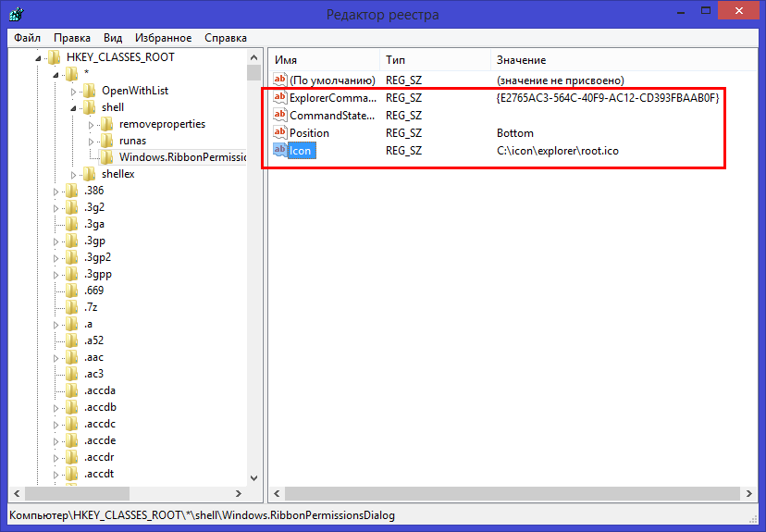Open the Справка menu
The width and height of the screenshot is (766, 532).
(226, 38)
